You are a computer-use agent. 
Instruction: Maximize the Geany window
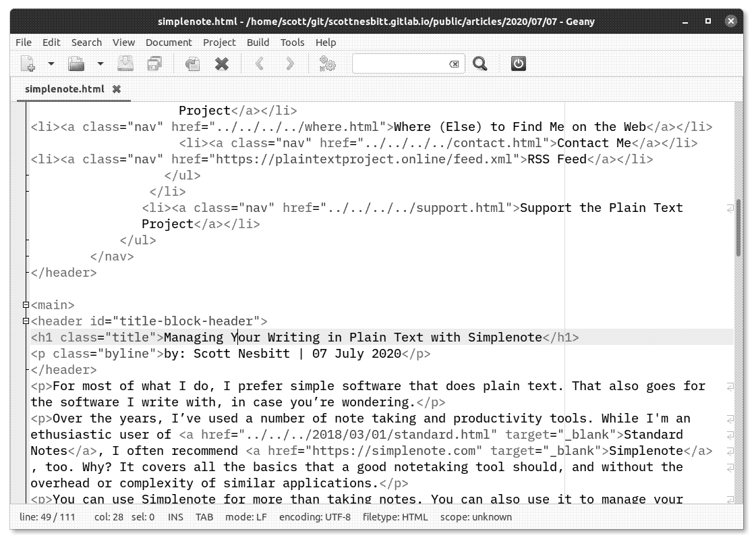click(708, 21)
